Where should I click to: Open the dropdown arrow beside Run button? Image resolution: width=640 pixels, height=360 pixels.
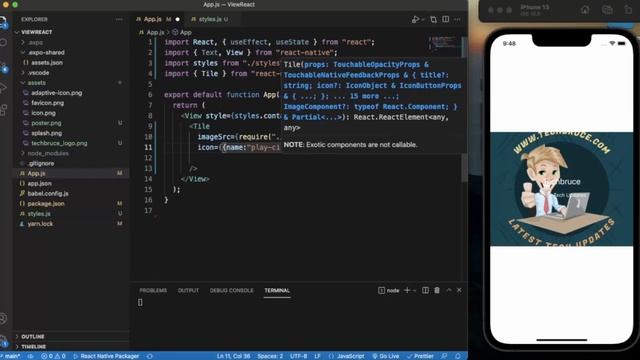pyautogui.click(x=423, y=19)
